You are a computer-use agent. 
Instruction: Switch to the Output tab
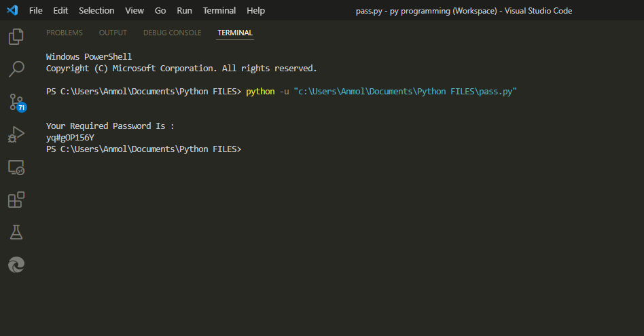click(113, 33)
